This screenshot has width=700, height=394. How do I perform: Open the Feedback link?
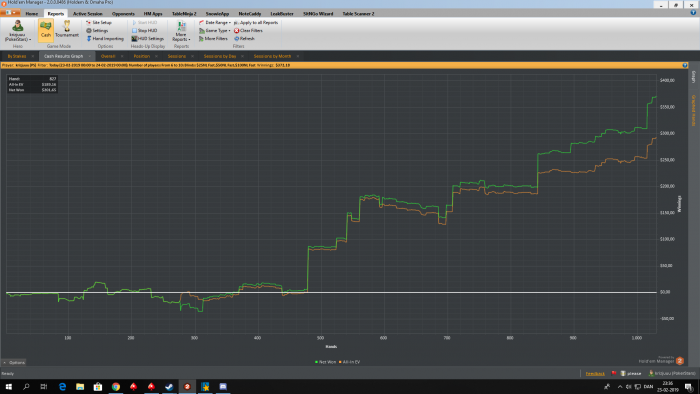[x=595, y=373]
